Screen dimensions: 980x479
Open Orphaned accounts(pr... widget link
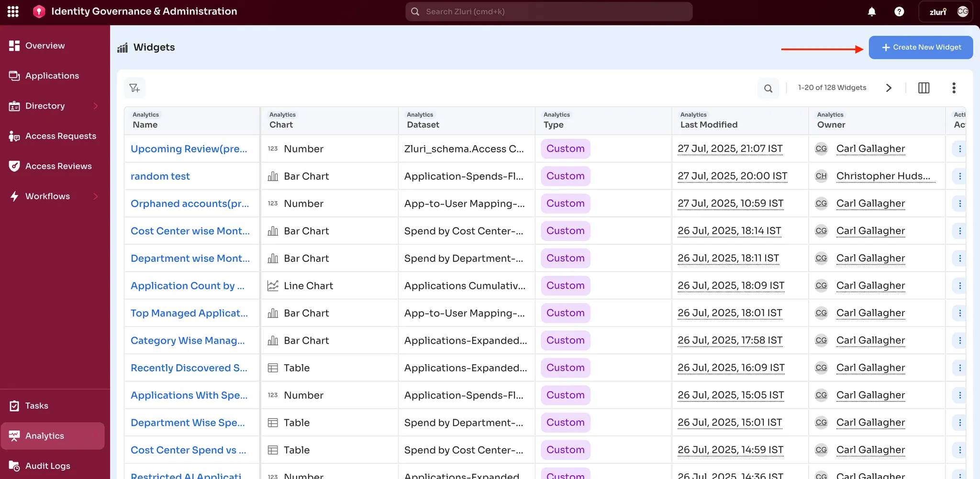click(190, 204)
